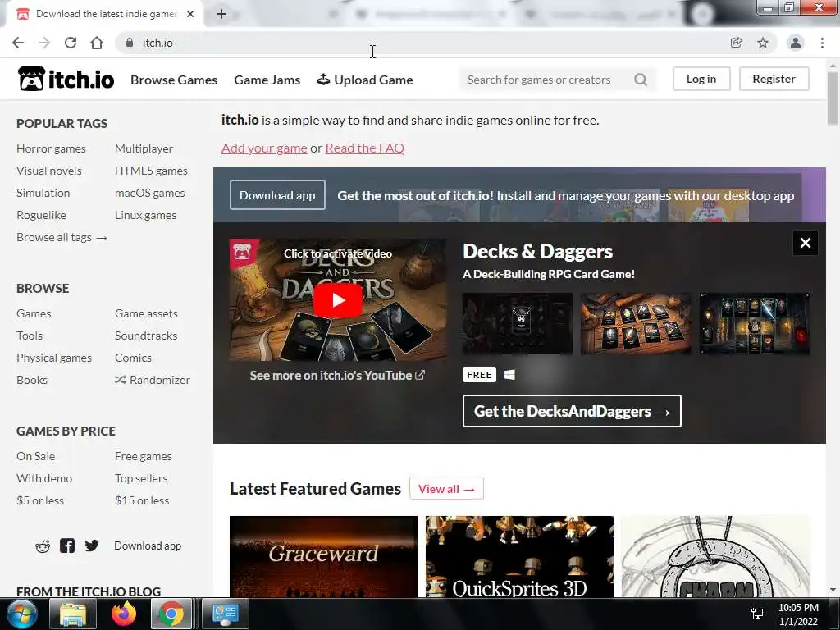The width and height of the screenshot is (840, 630).
Task: Reload the page with the refresh icon
Action: tap(71, 43)
